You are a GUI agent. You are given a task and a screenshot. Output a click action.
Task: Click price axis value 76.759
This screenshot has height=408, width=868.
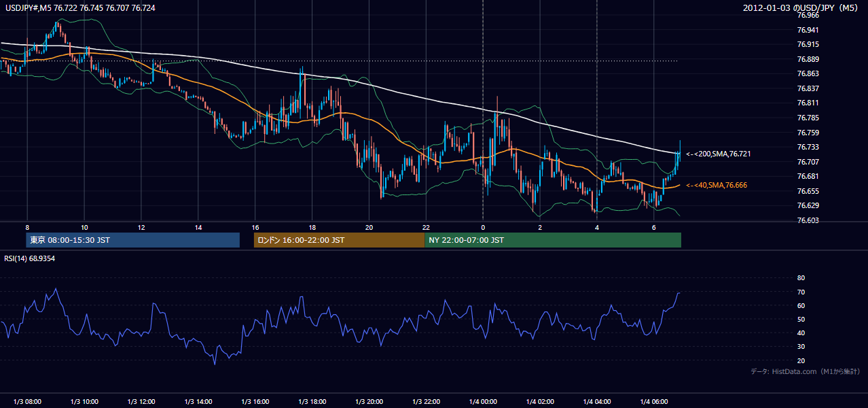pos(808,133)
